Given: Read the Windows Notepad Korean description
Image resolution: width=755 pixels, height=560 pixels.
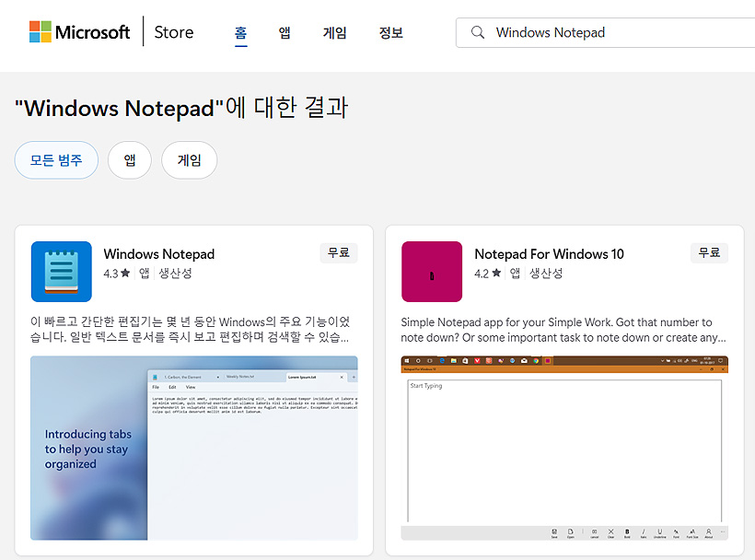Looking at the screenshot, I should click(190, 330).
